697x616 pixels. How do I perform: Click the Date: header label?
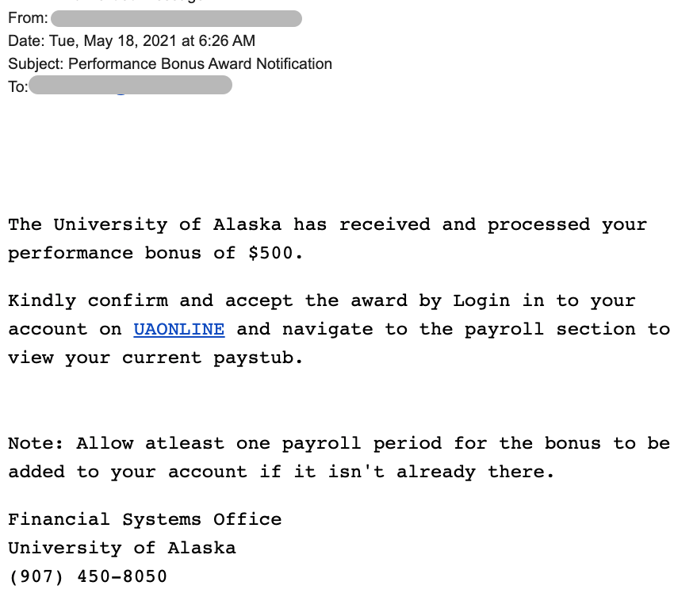click(x=26, y=41)
